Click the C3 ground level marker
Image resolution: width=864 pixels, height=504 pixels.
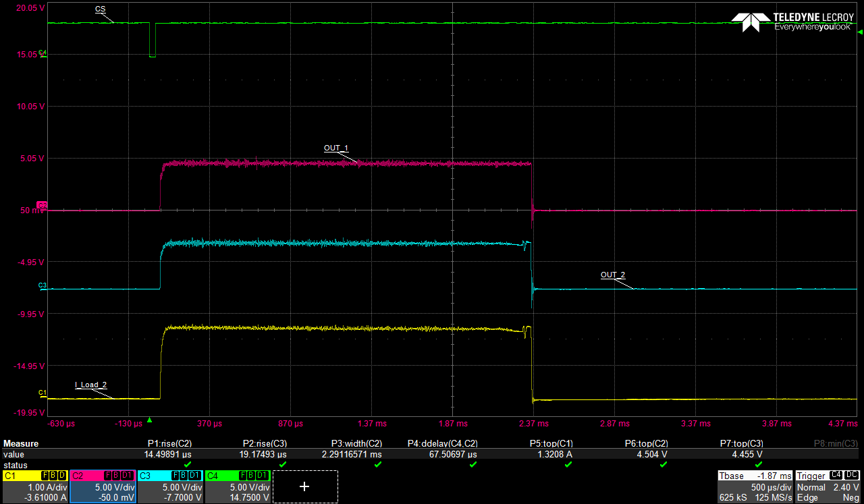(43, 285)
